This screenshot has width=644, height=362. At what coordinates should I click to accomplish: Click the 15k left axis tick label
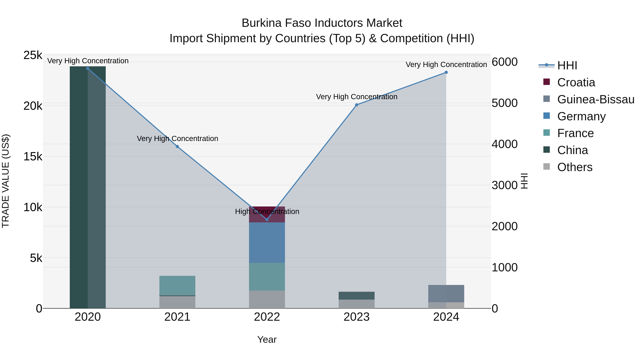coord(33,157)
